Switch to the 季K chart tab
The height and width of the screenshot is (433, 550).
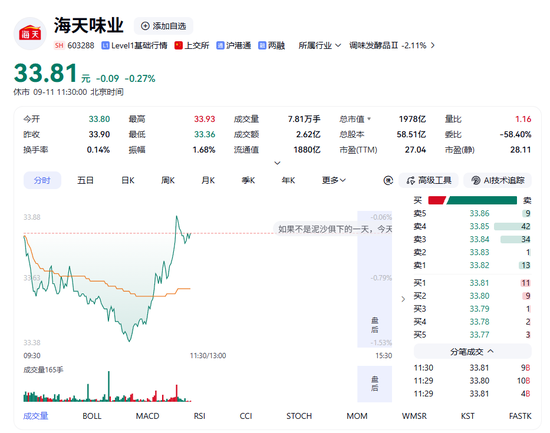pos(248,180)
